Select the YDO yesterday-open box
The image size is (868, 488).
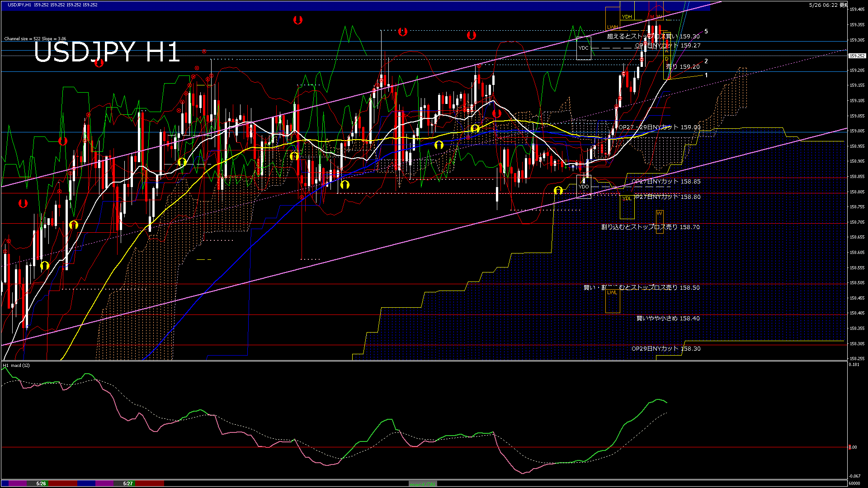click(584, 187)
